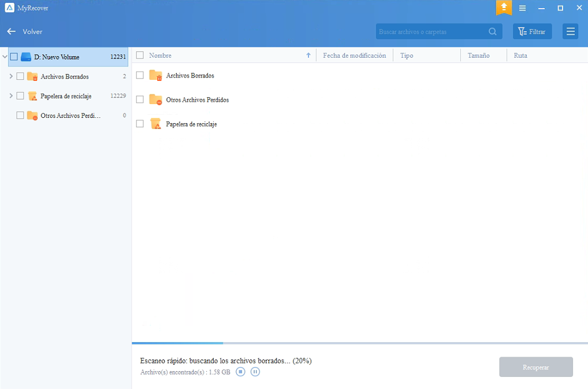Select Papelera de reciclaje in sidebar tree
588x389 pixels.
66,96
